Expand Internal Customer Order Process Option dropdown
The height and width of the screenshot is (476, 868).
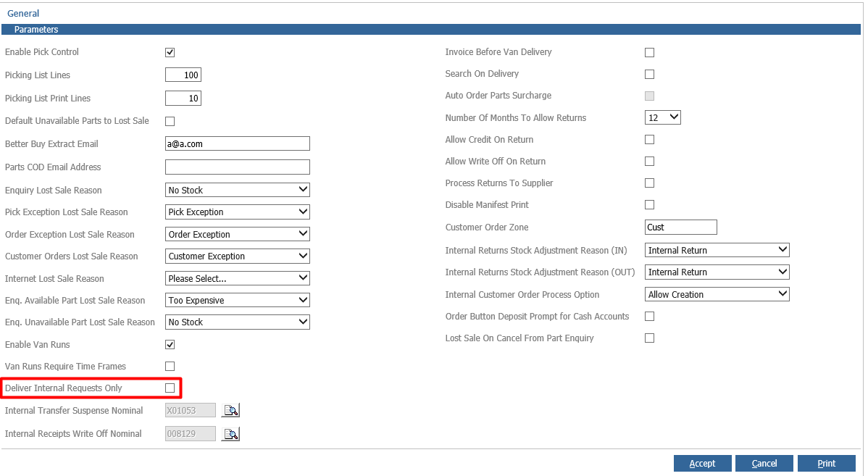coord(717,294)
